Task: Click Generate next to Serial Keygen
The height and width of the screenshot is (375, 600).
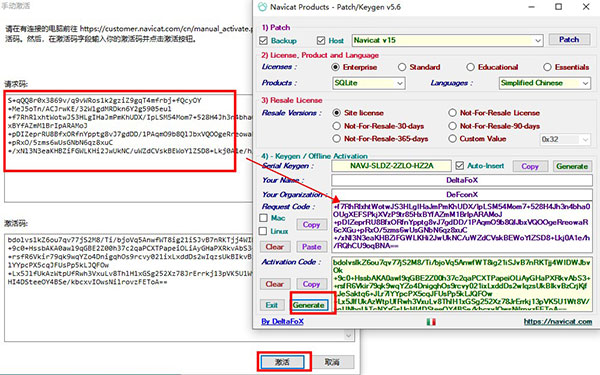Action: coord(572,166)
